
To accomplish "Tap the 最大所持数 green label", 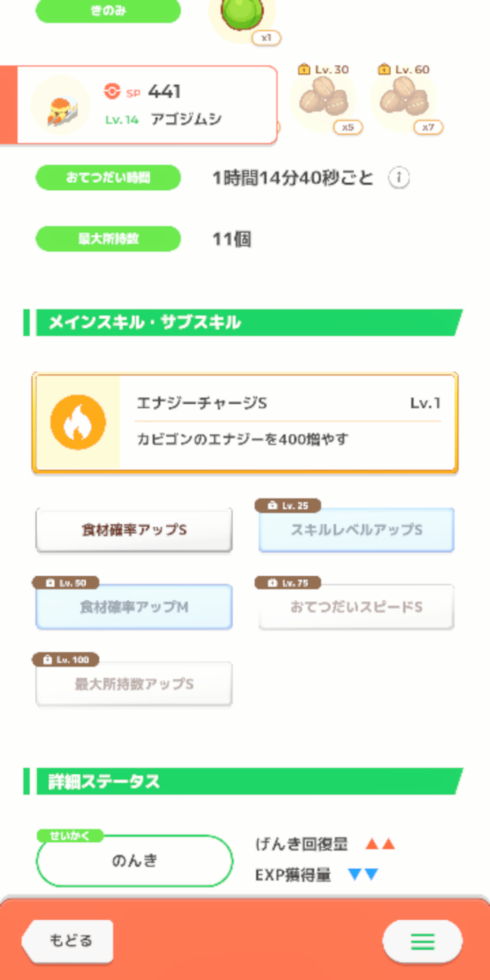I will [x=108, y=239].
